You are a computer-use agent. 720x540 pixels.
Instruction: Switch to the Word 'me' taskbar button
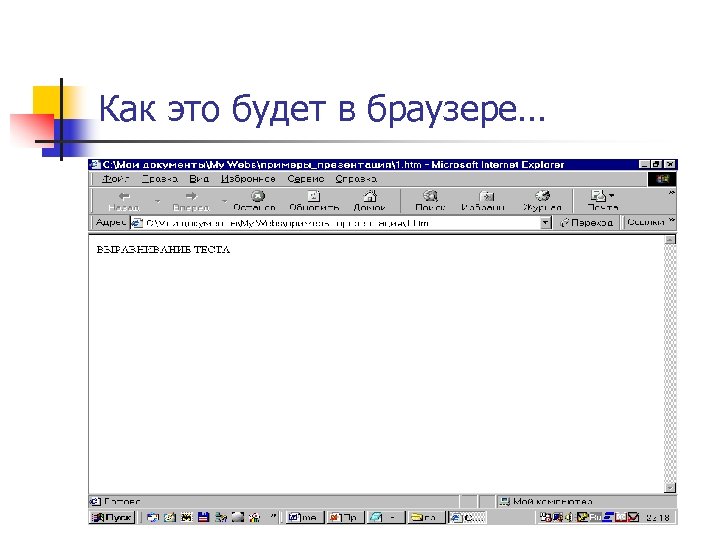point(304,518)
